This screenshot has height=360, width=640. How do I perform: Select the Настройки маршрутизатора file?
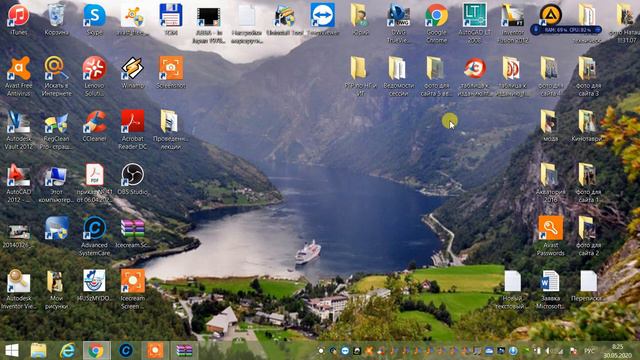pyautogui.click(x=247, y=23)
